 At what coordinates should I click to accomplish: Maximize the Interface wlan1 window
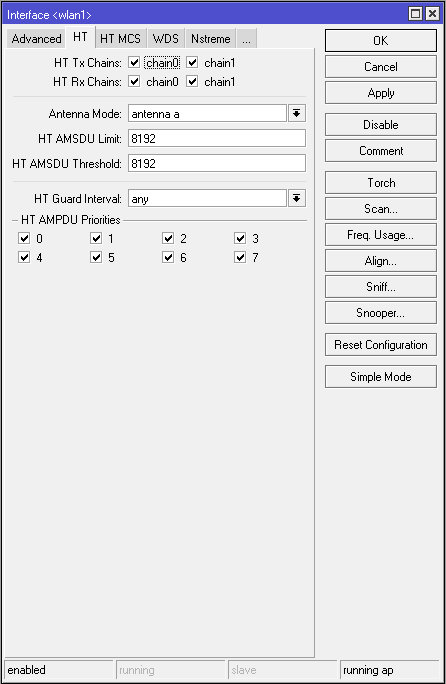415,14
